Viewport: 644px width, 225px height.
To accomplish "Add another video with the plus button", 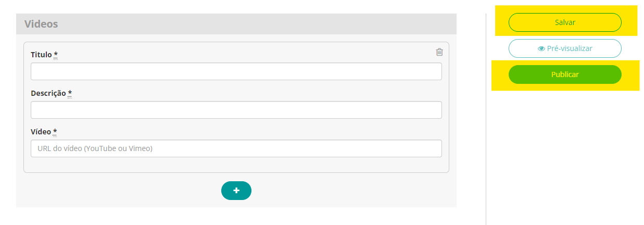I will click(x=236, y=191).
